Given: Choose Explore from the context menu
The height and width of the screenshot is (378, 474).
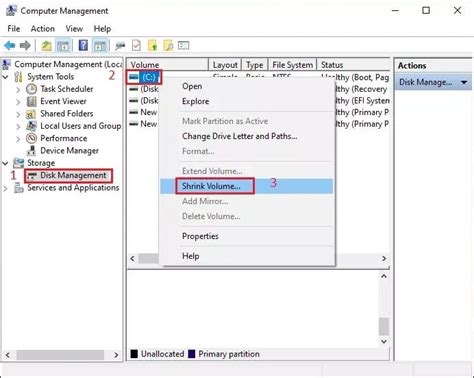Looking at the screenshot, I should tap(247, 101).
